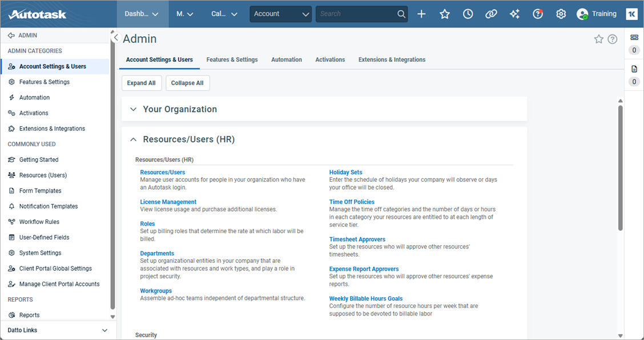The image size is (644, 340).
Task: Open the LiveLinks chain icon
Action: [491, 13]
